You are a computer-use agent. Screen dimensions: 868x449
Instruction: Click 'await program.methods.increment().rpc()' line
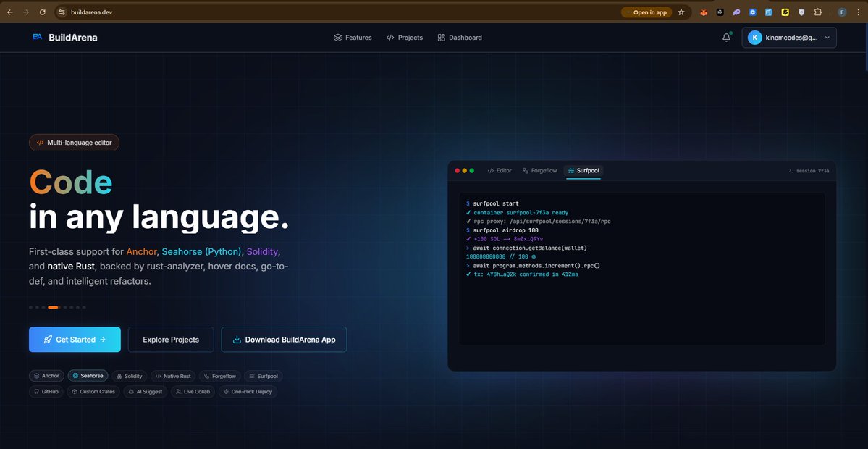533,266
